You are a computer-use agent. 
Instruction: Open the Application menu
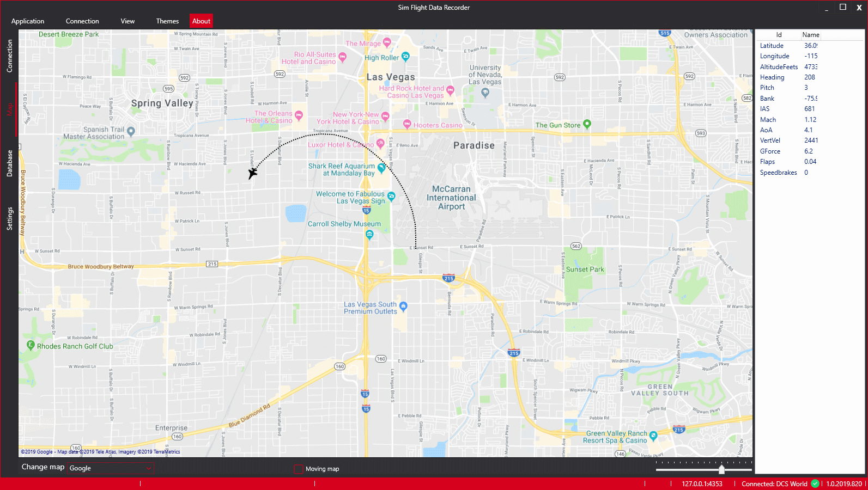[x=28, y=21]
